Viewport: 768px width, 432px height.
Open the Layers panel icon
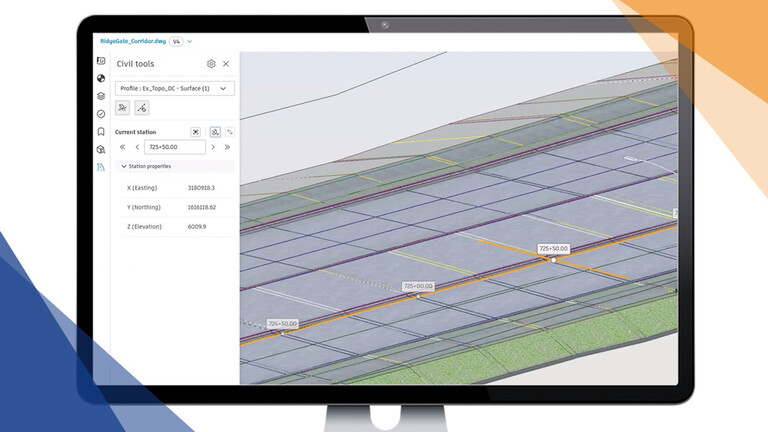click(x=101, y=96)
